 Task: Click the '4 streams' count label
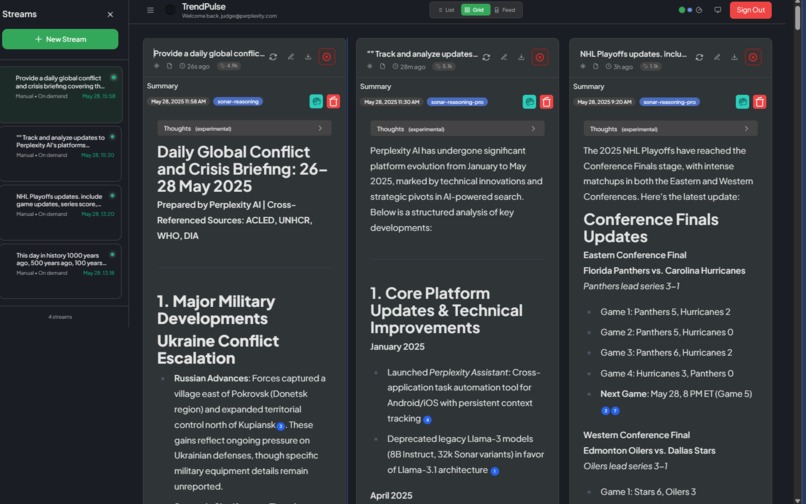click(x=60, y=317)
